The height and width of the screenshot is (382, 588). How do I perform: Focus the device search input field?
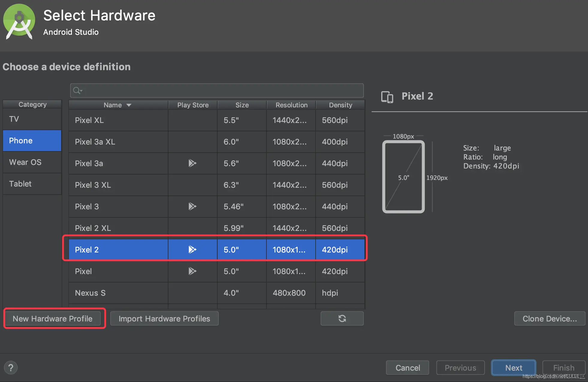tap(222, 91)
